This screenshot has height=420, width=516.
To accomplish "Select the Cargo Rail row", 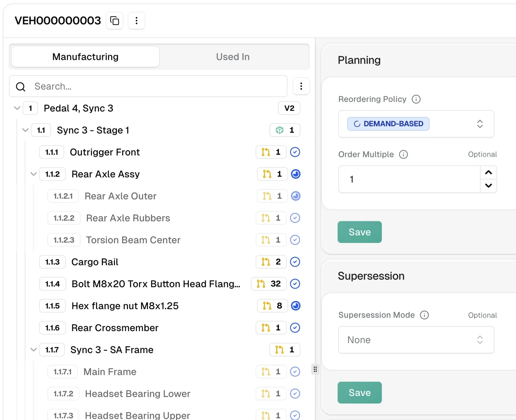I will coord(169,262).
